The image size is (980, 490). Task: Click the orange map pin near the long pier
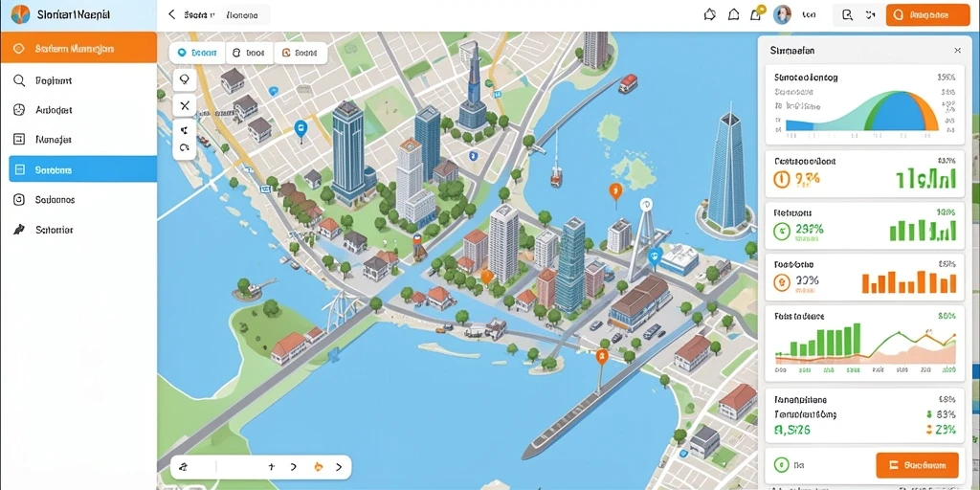(x=602, y=358)
